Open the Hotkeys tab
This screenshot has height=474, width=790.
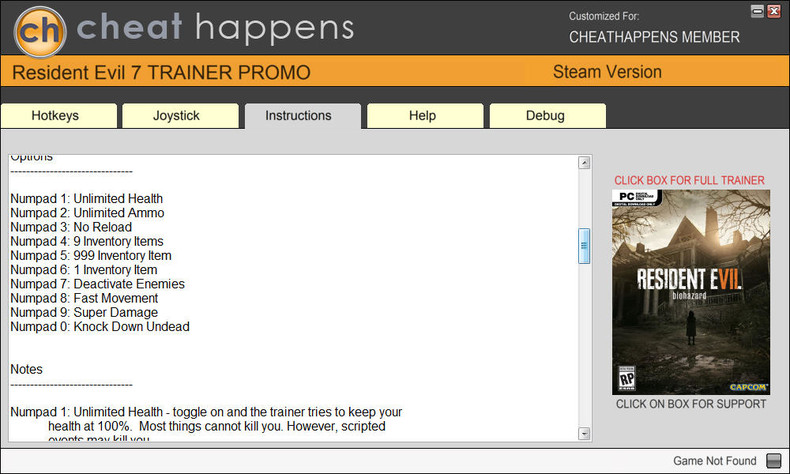(59, 116)
